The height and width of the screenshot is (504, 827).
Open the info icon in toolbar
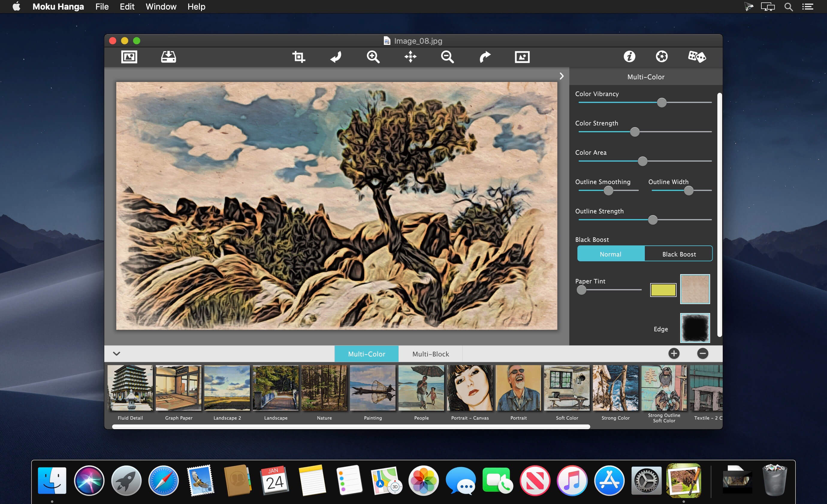(629, 57)
